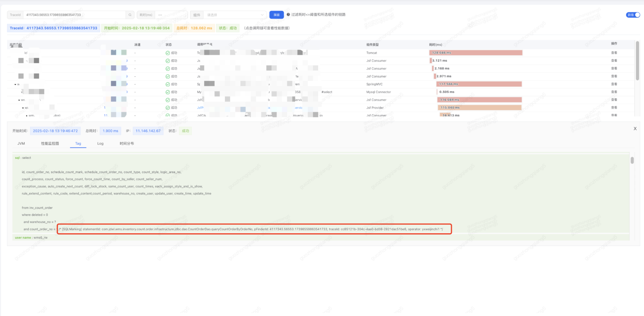Click the 耗时(ms) threshold input field
This screenshot has width=644, height=316.
(171, 15)
